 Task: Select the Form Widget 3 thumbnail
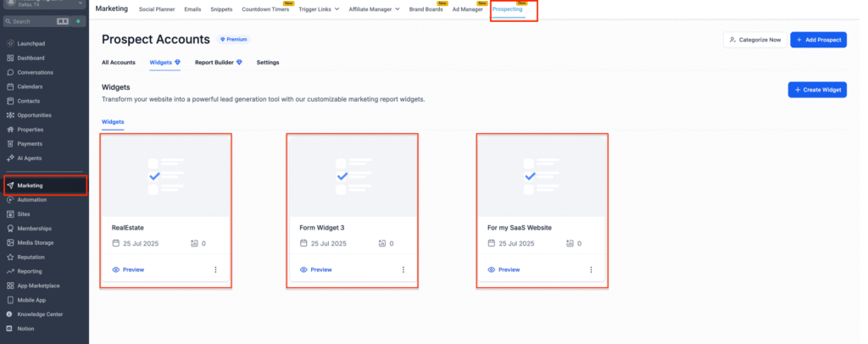pyautogui.click(x=353, y=176)
